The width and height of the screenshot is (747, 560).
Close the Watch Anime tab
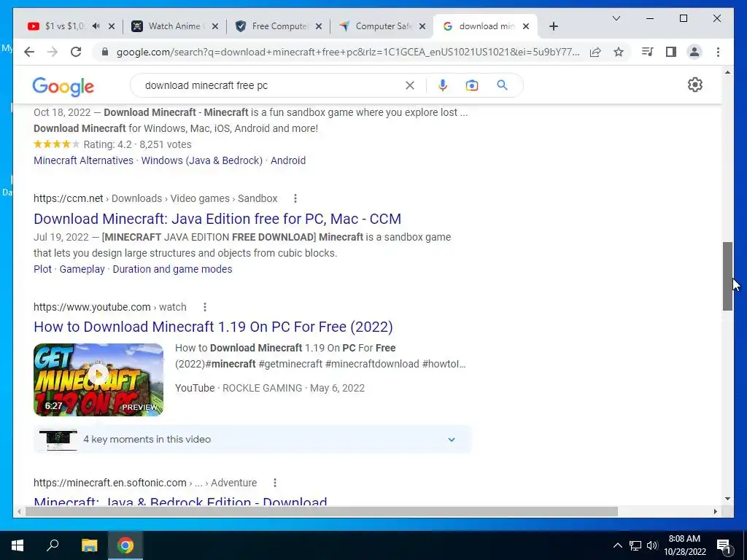click(x=215, y=26)
